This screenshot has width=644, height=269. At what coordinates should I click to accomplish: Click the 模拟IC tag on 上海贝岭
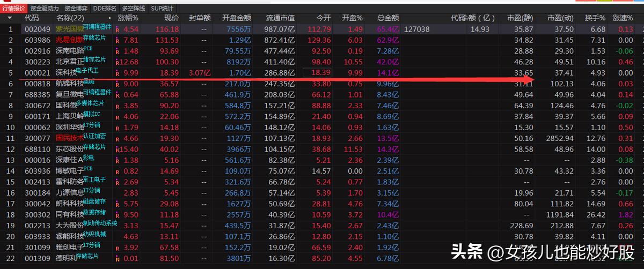(x=92, y=114)
